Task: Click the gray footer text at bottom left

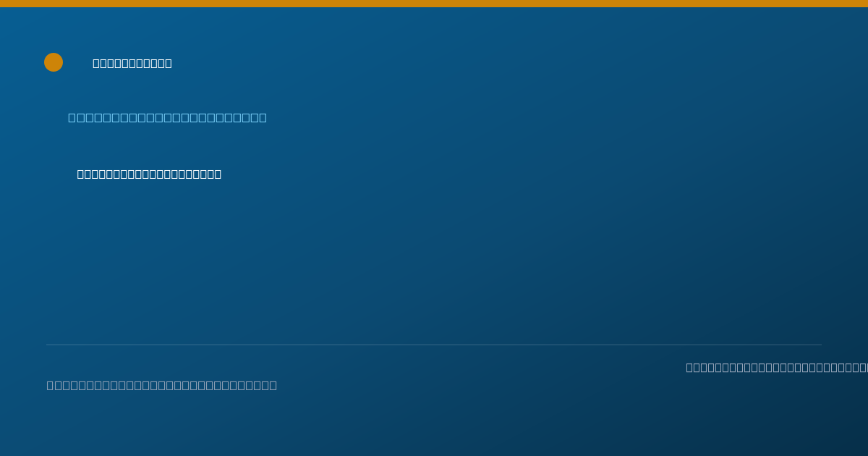Action: (x=162, y=385)
